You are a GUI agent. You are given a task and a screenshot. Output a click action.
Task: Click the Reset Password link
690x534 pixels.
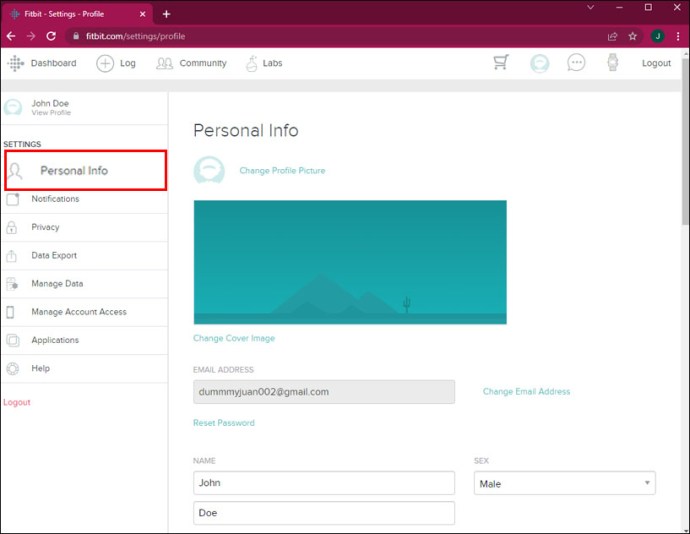pos(224,423)
